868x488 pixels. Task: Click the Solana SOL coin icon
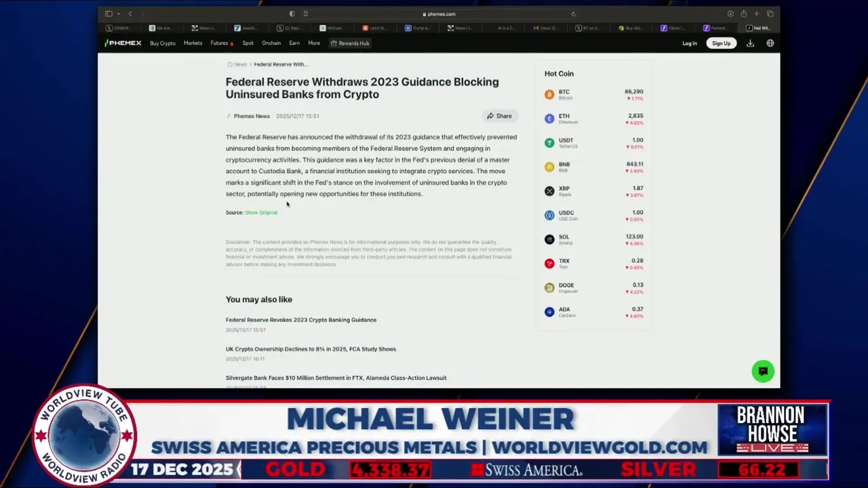(x=549, y=239)
